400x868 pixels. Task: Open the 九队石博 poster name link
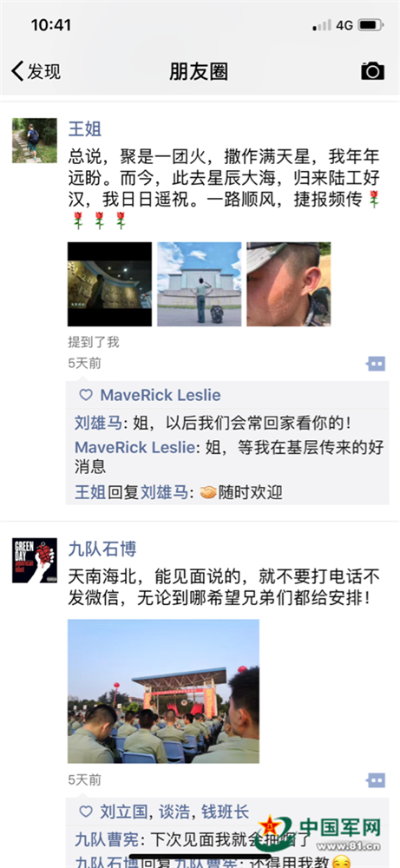click(x=102, y=549)
